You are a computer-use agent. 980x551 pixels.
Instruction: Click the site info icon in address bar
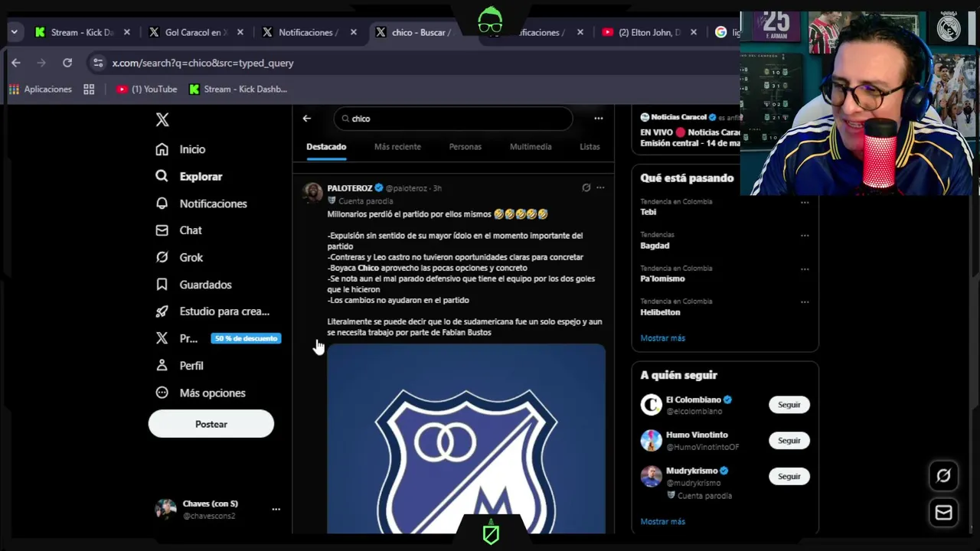click(x=96, y=63)
